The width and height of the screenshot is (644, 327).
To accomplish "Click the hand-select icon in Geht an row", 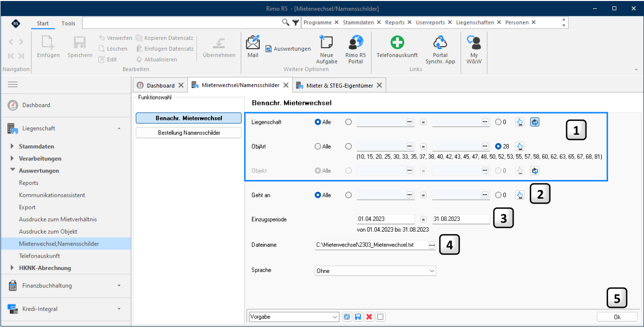I will coord(520,195).
